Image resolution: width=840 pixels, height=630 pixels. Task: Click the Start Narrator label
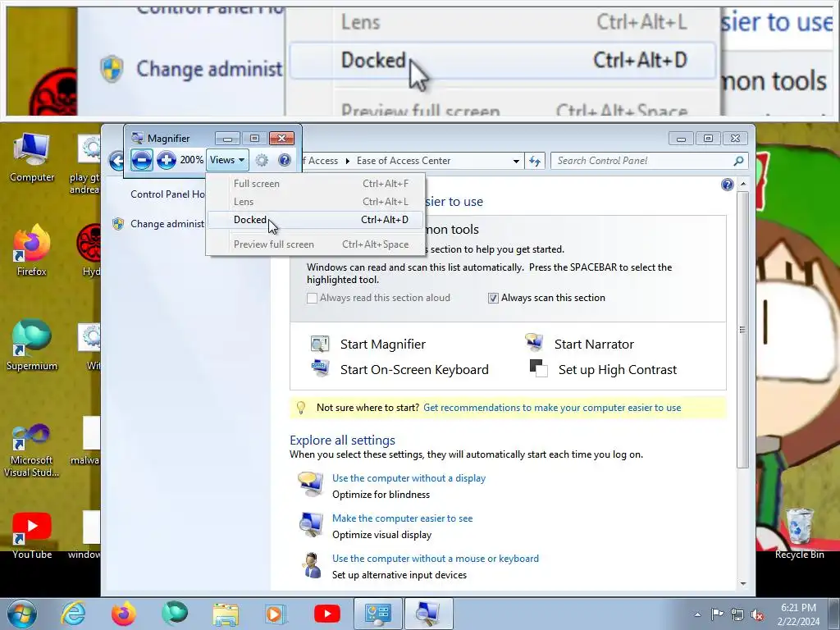click(594, 345)
